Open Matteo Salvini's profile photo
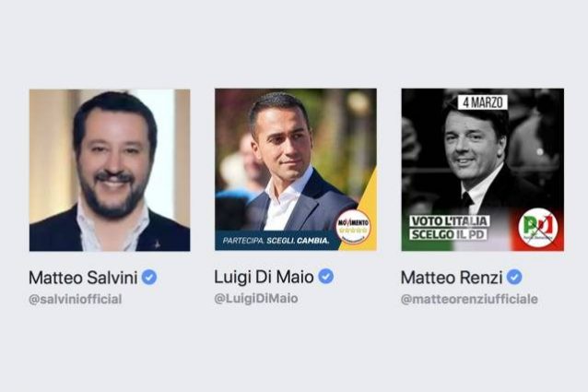Image resolution: width=588 pixels, height=392 pixels. pos(110,170)
